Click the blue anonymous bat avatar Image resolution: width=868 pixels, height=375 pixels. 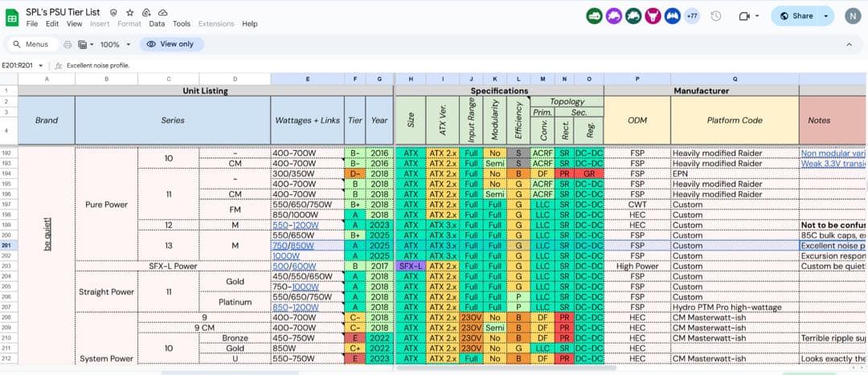(673, 16)
